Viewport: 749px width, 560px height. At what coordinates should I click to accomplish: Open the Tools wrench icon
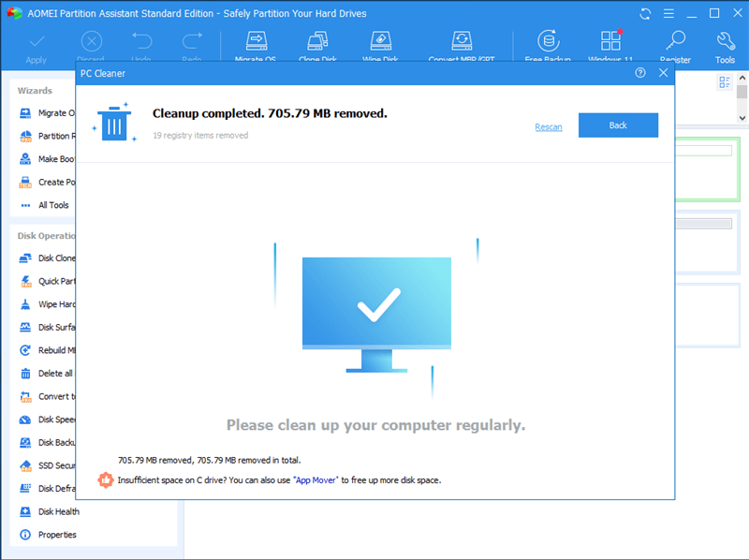coord(726,41)
